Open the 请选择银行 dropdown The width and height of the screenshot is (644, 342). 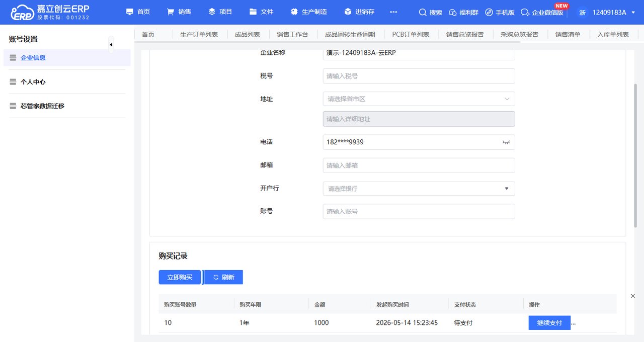(x=419, y=189)
